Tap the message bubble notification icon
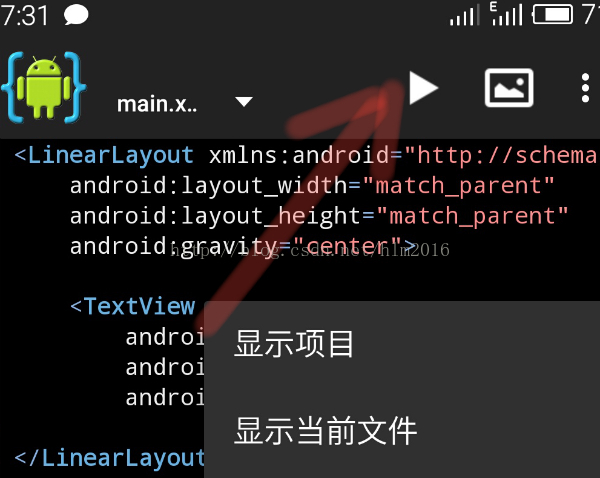The height and width of the screenshot is (478, 600). (76, 15)
